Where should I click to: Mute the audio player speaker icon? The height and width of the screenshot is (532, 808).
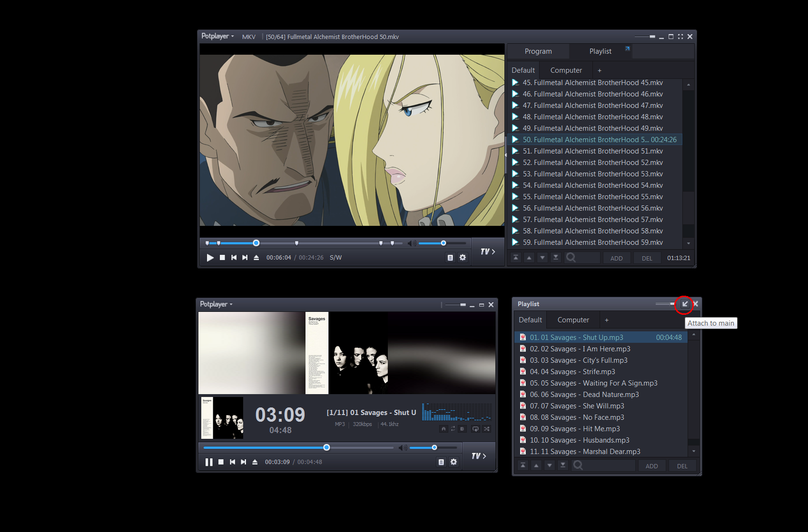click(403, 448)
